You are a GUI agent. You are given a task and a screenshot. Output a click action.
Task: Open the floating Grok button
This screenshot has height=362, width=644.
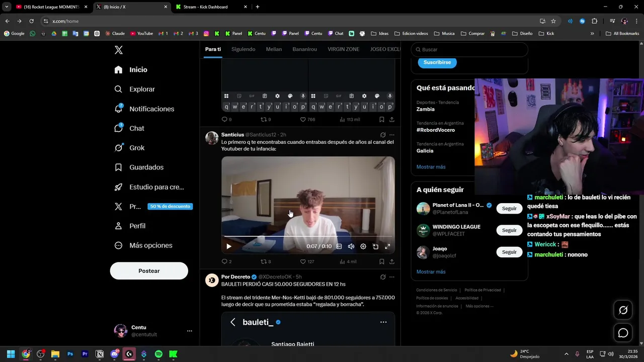coord(623,310)
